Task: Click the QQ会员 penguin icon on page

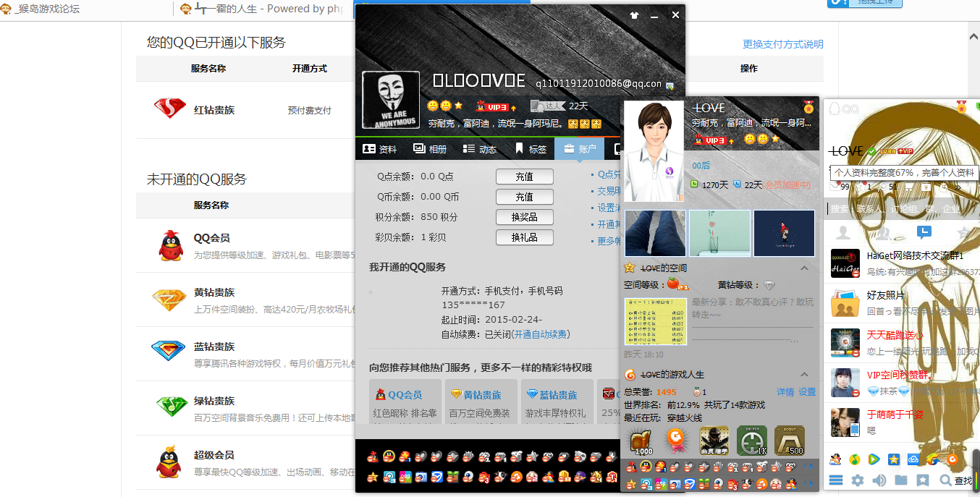Action: (171, 245)
